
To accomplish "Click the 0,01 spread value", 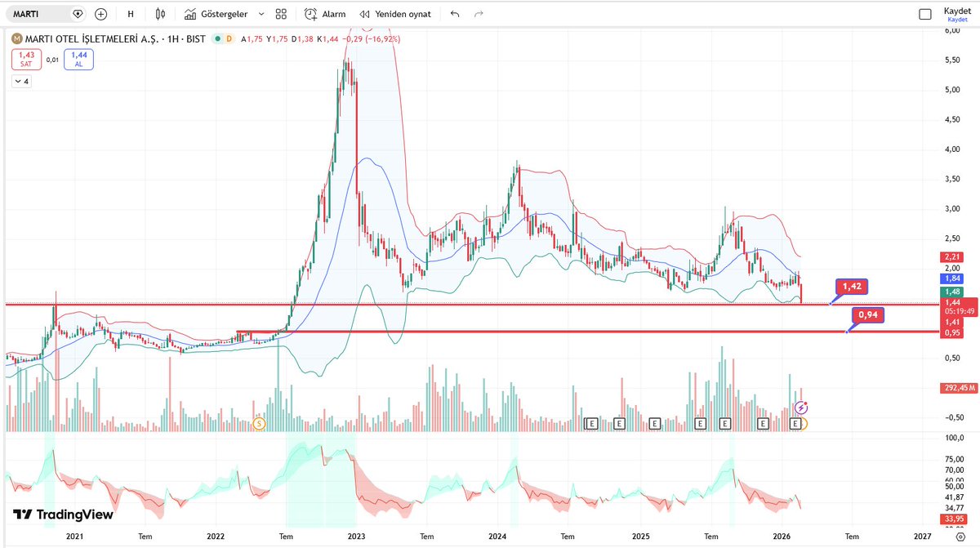I will tap(51, 59).
